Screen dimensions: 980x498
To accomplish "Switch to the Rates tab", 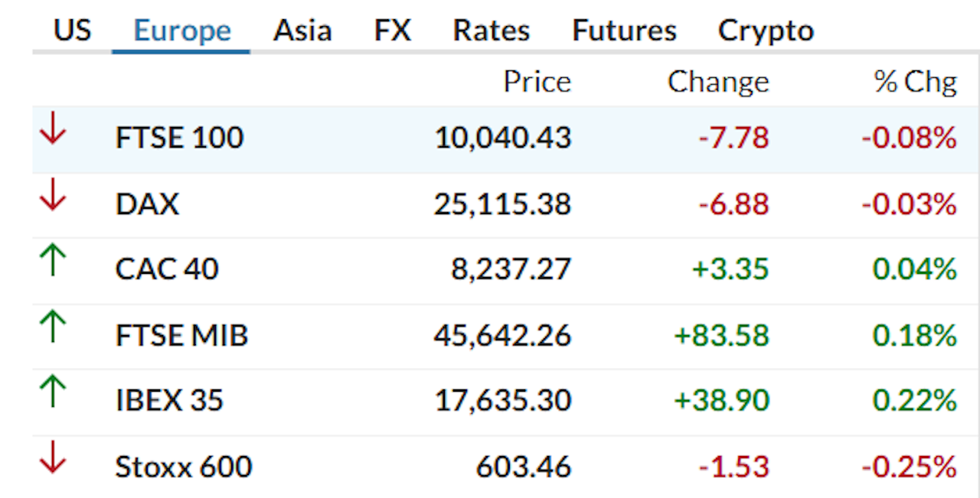I will click(491, 31).
